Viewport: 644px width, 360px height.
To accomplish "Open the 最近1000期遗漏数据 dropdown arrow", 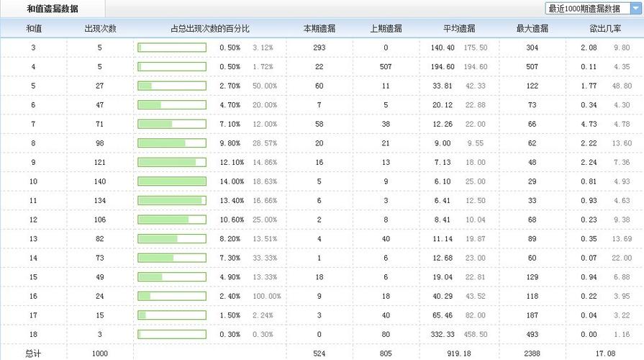I will (636, 8).
